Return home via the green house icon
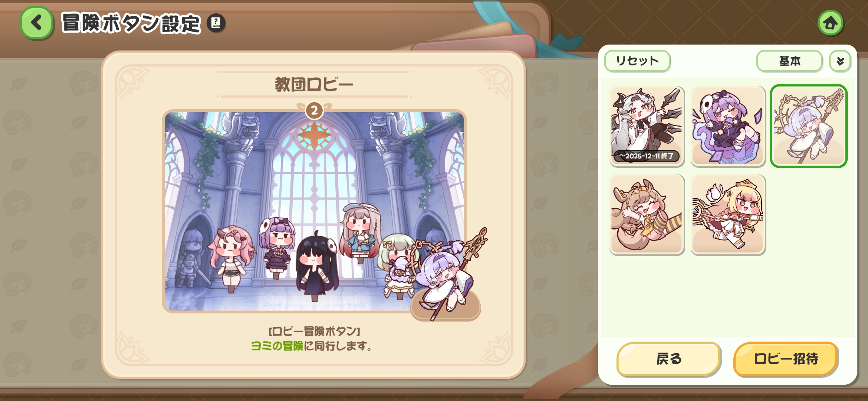 tap(831, 23)
